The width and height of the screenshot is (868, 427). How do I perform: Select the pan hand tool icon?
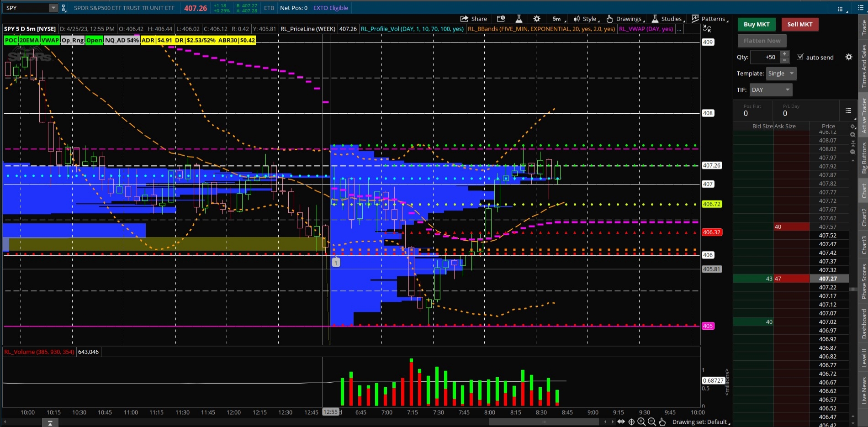point(662,422)
